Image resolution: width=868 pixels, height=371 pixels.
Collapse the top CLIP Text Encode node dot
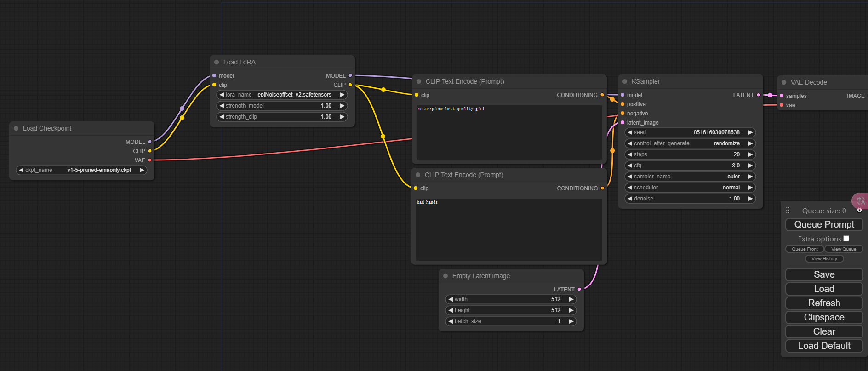click(x=419, y=81)
